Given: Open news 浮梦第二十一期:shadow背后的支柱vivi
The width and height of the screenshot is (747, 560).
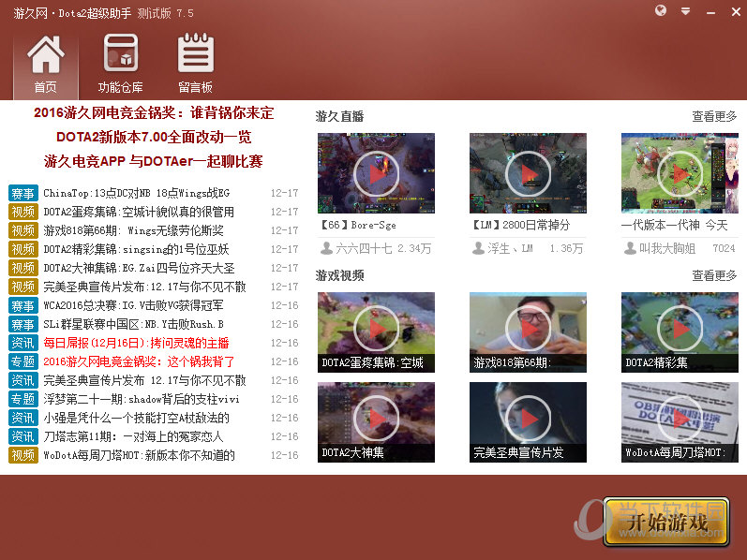Looking at the screenshot, I should coord(142,399).
